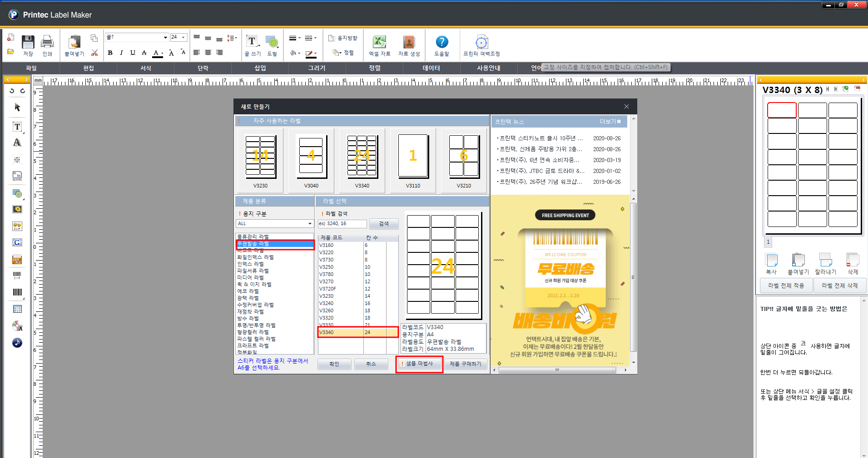This screenshot has height=458, width=868.
Task: Toggle underline formatting
Action: (x=133, y=53)
